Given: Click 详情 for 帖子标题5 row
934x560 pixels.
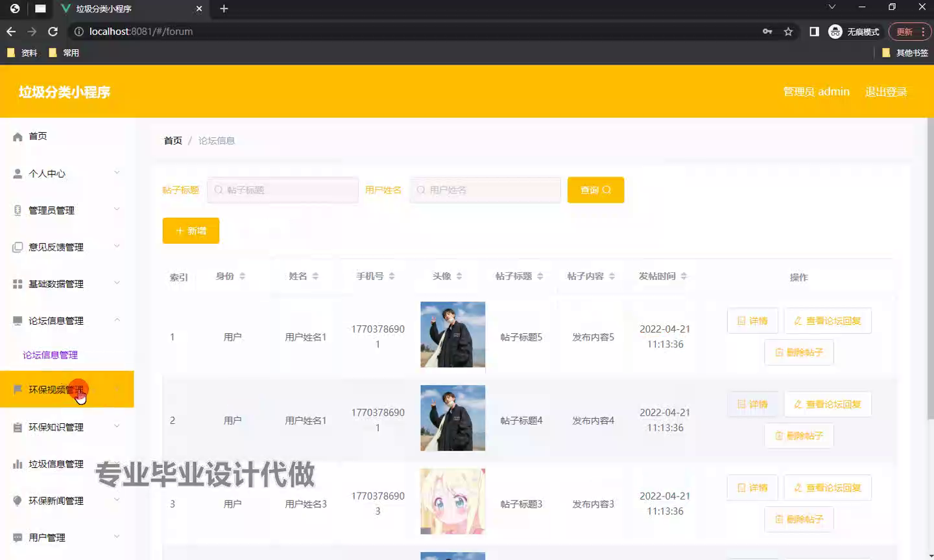Looking at the screenshot, I should (x=752, y=321).
